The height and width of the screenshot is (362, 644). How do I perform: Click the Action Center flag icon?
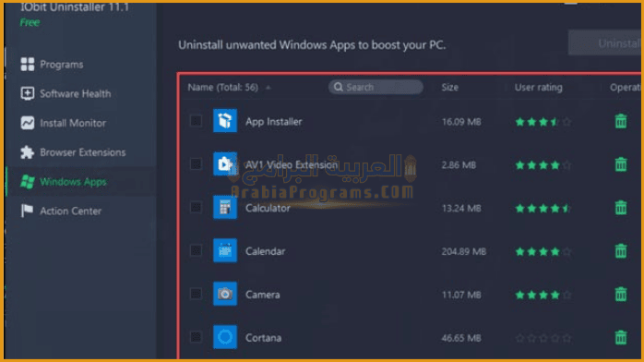click(x=28, y=211)
